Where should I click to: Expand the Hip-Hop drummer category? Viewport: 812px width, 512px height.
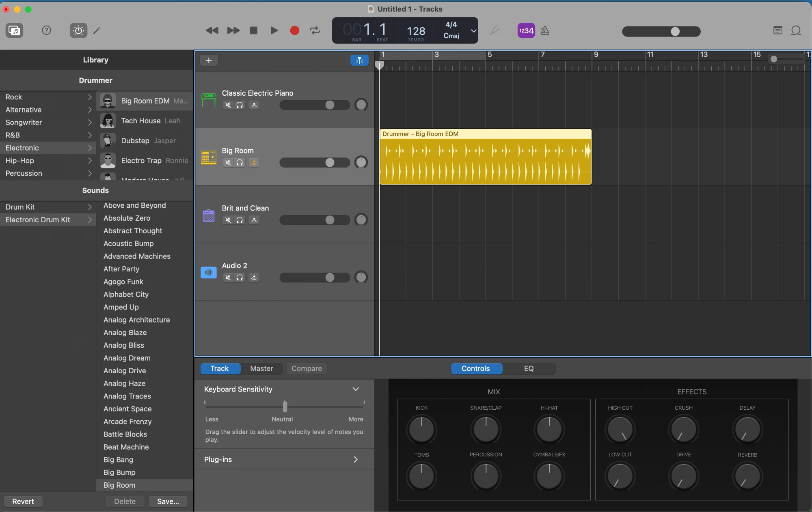click(89, 161)
